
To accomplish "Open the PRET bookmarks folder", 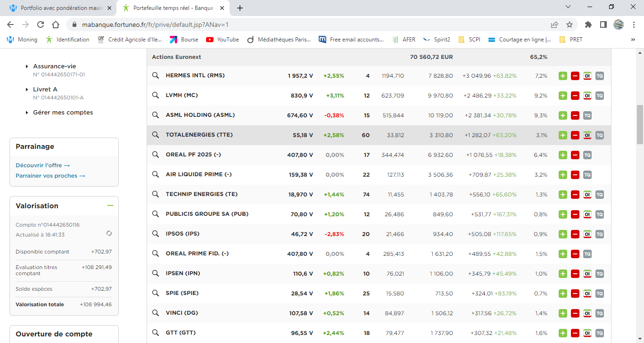I will (x=570, y=40).
